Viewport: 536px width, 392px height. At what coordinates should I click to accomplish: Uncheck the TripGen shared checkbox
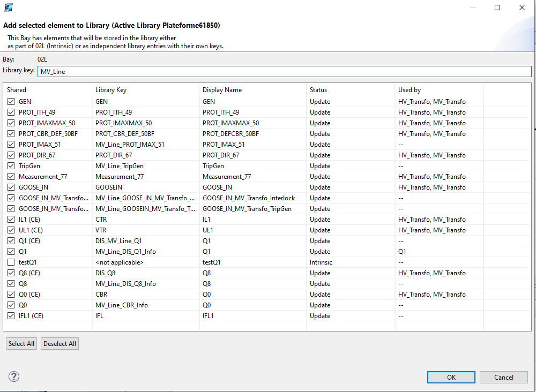click(x=11, y=166)
